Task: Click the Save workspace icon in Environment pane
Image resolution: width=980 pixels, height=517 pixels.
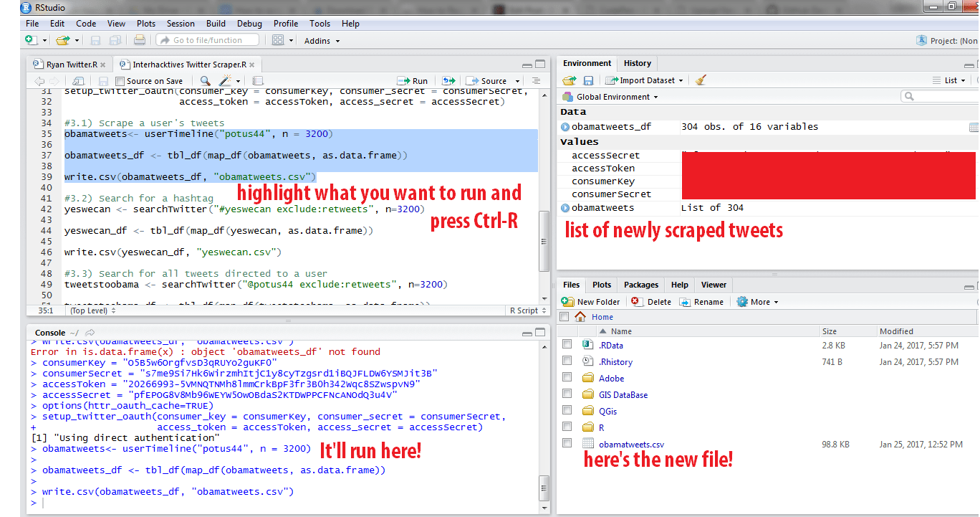Action: pyautogui.click(x=588, y=80)
